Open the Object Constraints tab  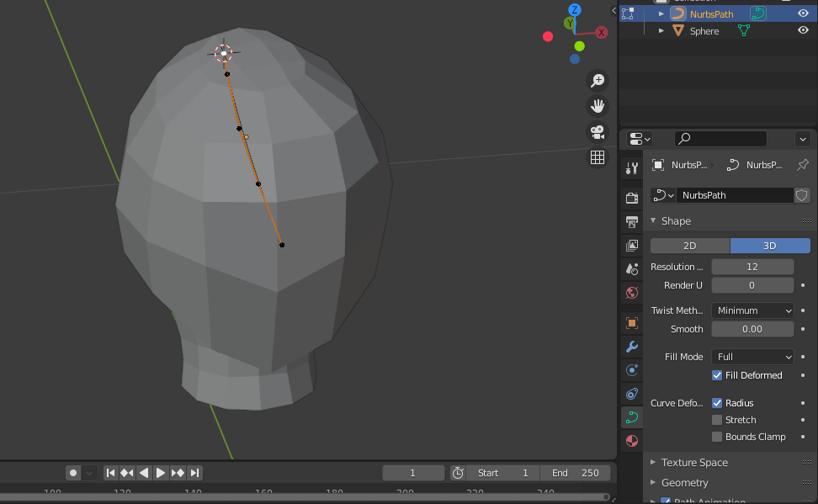pyautogui.click(x=632, y=394)
